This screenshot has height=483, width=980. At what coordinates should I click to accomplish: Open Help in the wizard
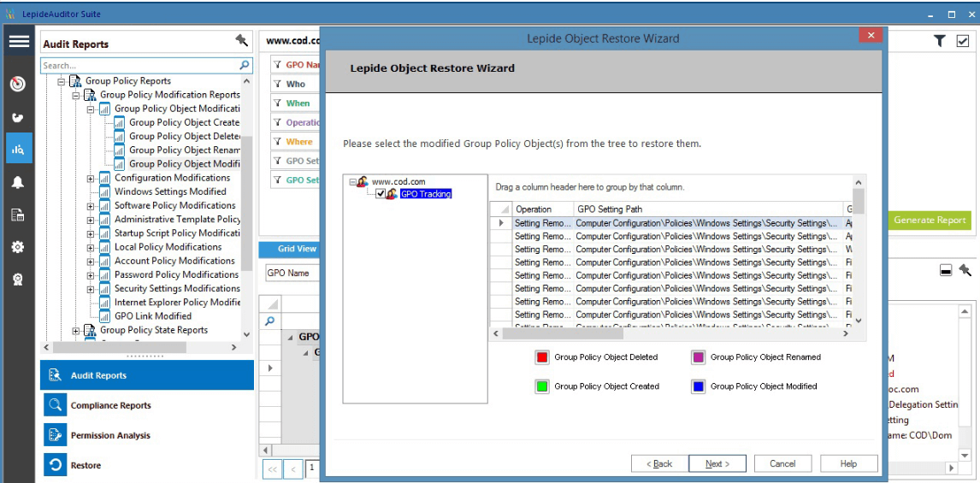[x=849, y=463]
